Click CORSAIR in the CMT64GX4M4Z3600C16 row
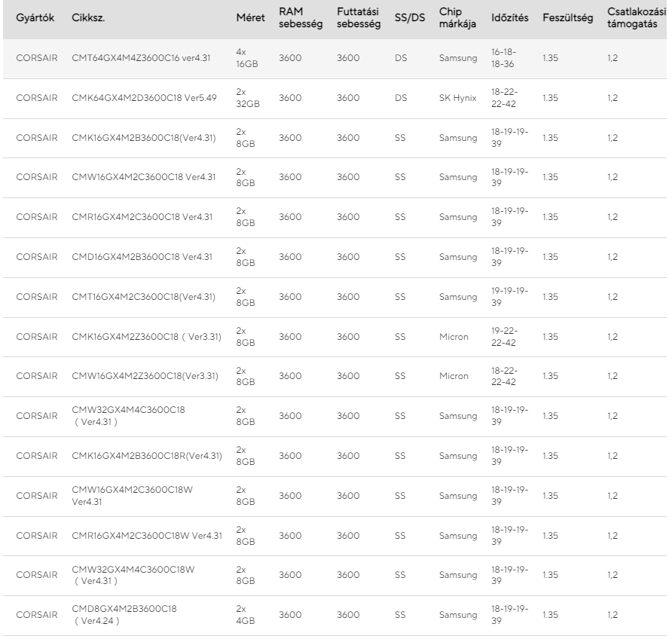Screen dimensions: 672x639 pyautogui.click(x=36, y=58)
